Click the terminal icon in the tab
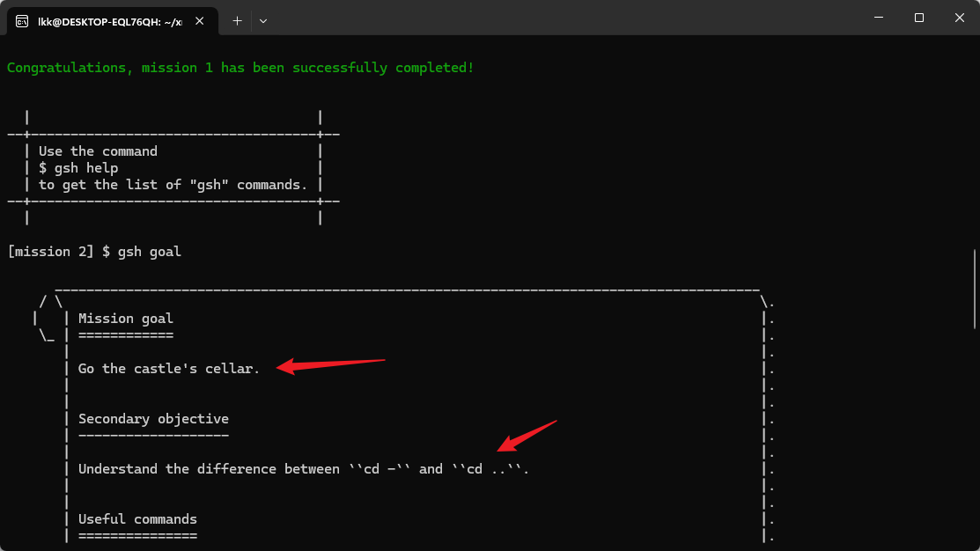Viewport: 980px width, 551px height. [x=22, y=20]
